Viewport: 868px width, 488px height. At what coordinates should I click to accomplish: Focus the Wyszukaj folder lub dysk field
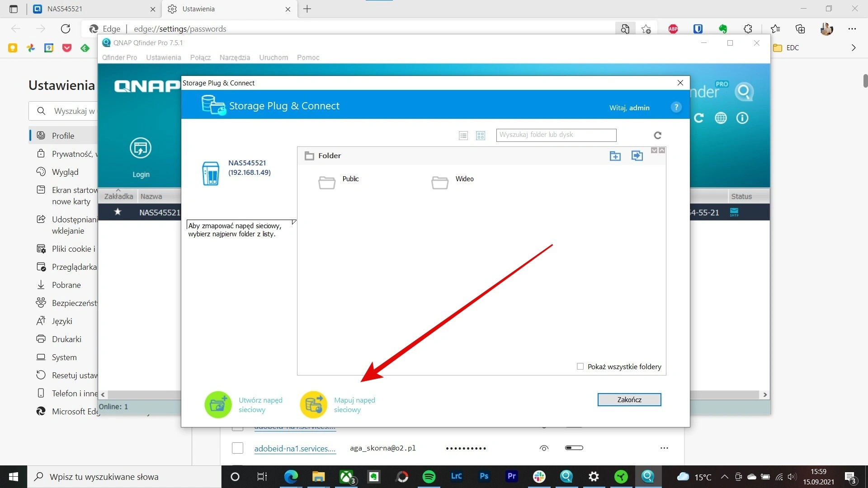556,135
